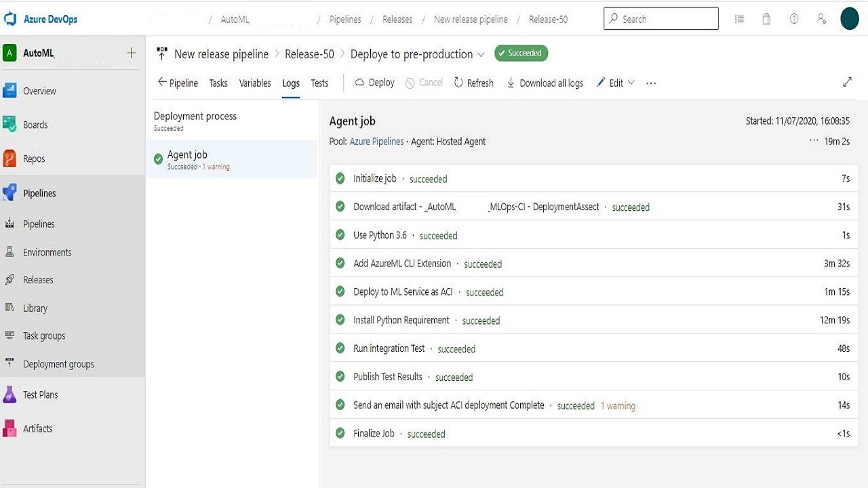
Task: Open Artifacts in the sidebar
Action: click(x=37, y=428)
